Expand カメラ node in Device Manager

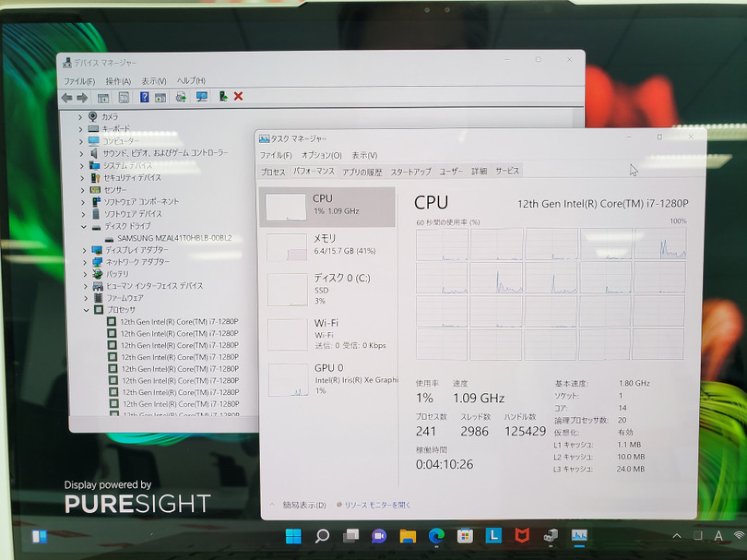80,117
